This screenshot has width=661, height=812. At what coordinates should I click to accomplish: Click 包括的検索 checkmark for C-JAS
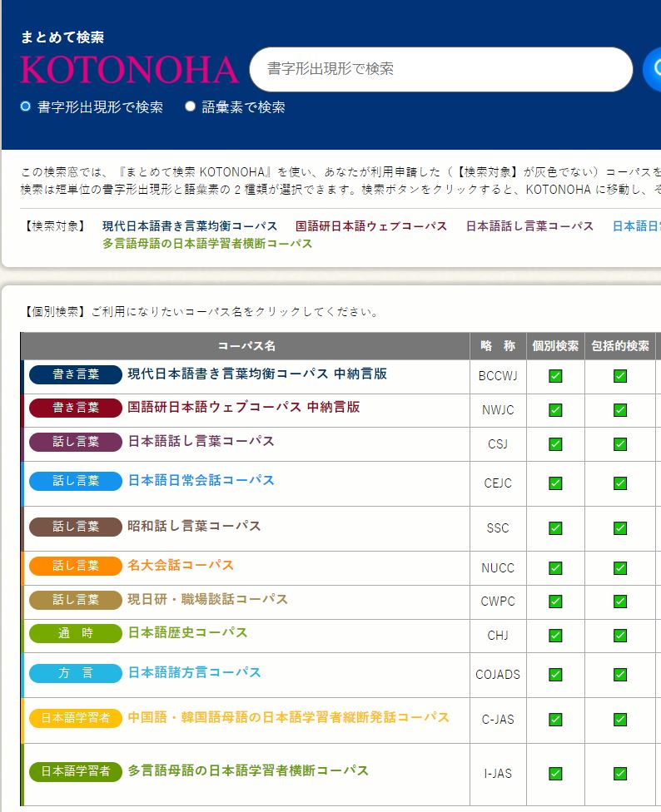620,720
